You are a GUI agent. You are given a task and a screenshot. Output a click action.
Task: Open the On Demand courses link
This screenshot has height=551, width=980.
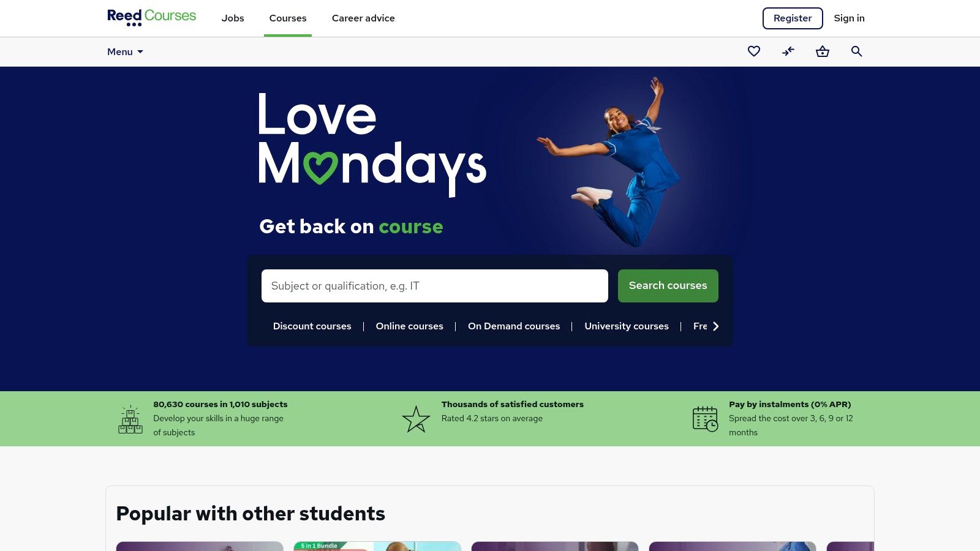(x=514, y=326)
